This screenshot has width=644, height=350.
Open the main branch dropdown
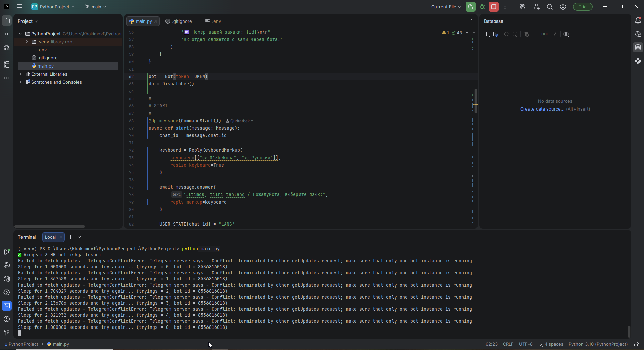click(96, 7)
